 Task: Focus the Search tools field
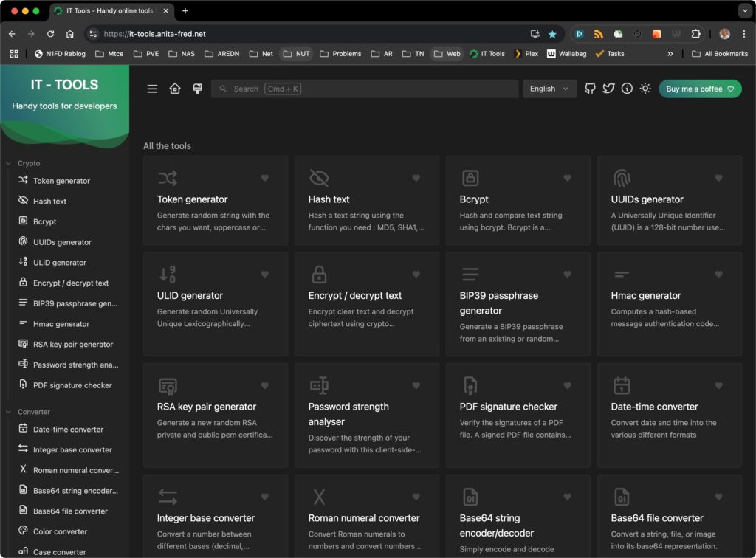pyautogui.click(x=365, y=89)
